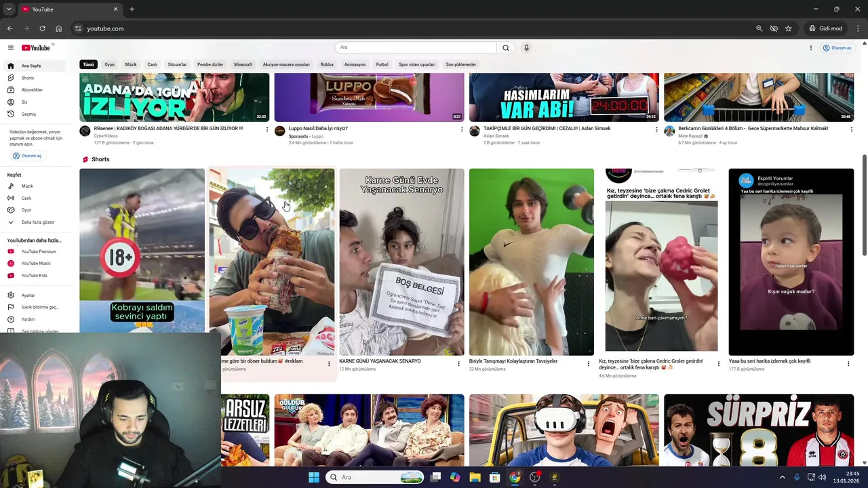The image size is (868, 488).
Task: Open SÜRPRİZ 8 video thumbnail
Action: 759,430
